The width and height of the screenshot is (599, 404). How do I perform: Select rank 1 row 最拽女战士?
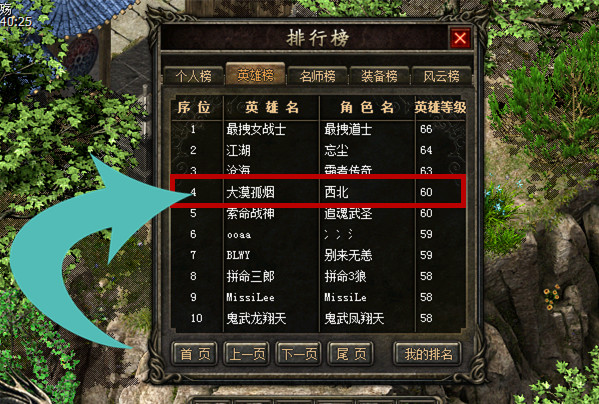[x=318, y=129]
